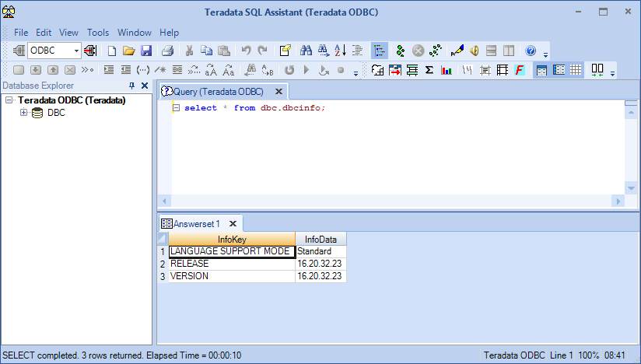The image size is (641, 364).
Task: Toggle the Answerset window view button
Action: pyautogui.click(x=559, y=70)
